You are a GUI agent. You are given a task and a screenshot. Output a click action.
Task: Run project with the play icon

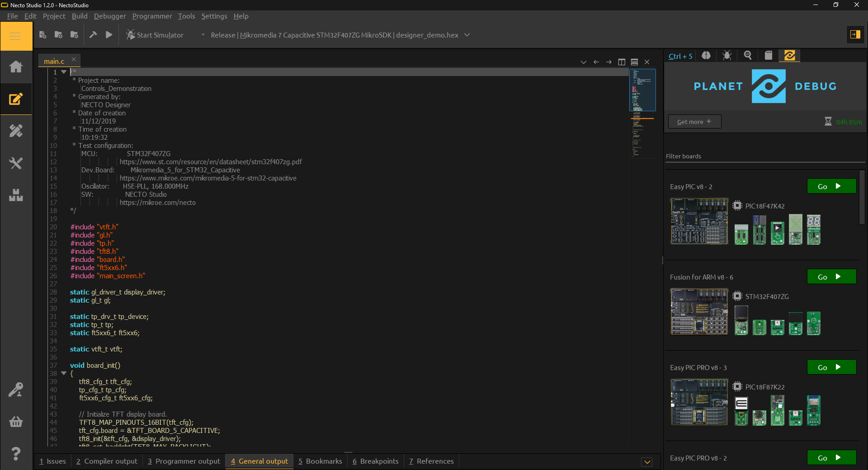(x=109, y=35)
